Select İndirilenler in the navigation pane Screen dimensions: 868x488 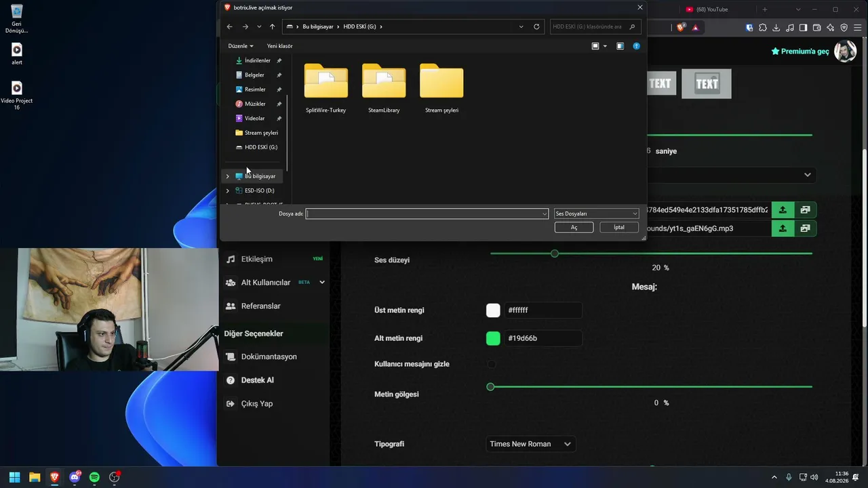click(257, 60)
